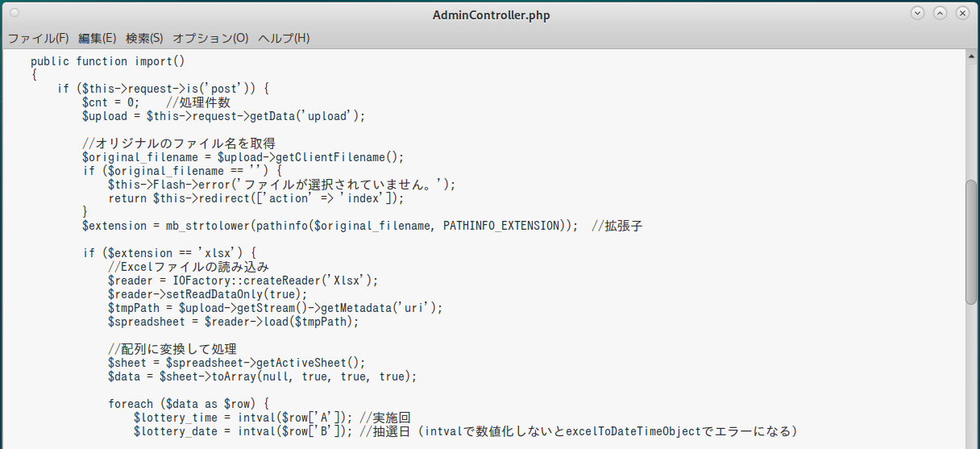
Task: Click scrollbar track below the thumb
Action: (971, 371)
